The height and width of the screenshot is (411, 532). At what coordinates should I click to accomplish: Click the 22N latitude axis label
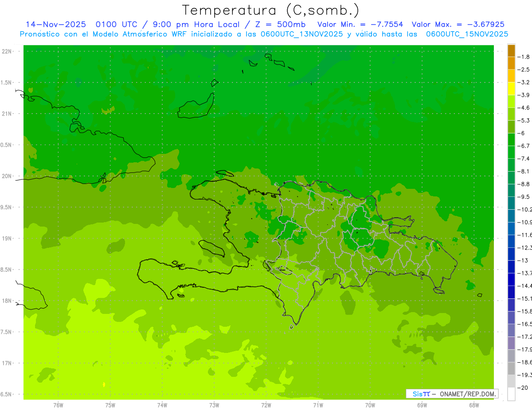coord(7,51)
